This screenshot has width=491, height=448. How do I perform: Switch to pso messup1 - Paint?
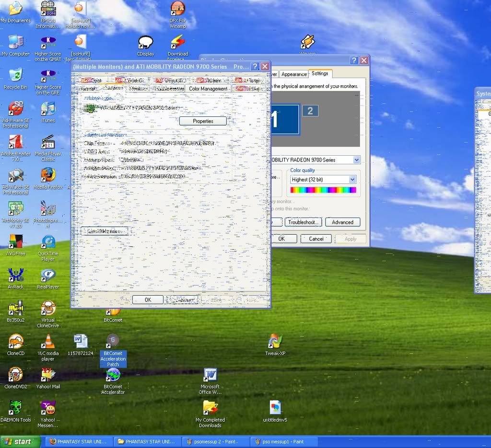(284, 442)
